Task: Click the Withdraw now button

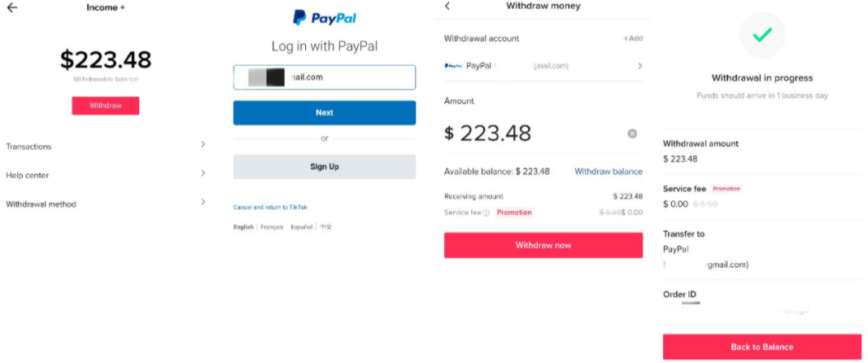Action: click(543, 245)
